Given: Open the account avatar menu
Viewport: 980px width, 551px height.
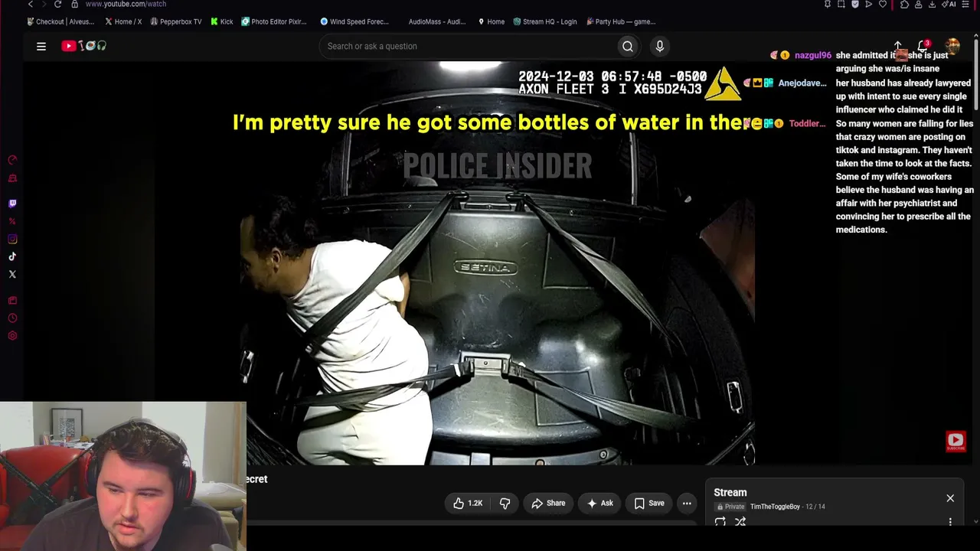Looking at the screenshot, I should coord(952,46).
